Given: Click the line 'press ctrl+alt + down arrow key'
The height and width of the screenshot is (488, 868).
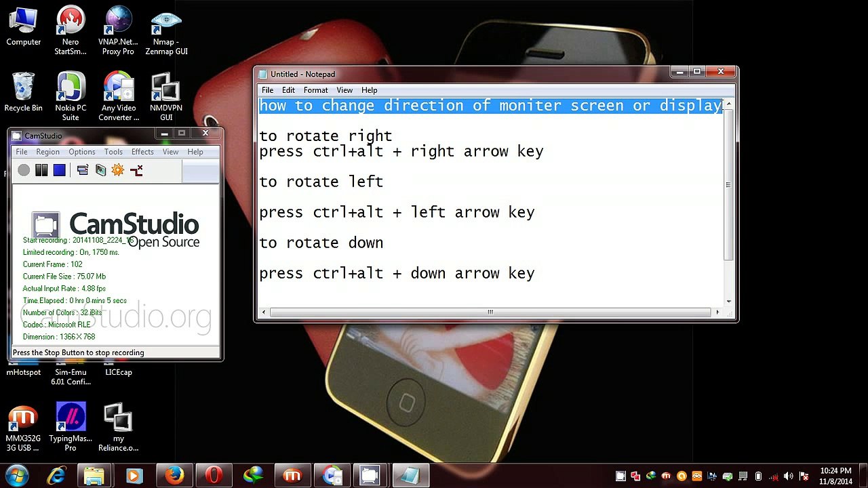Looking at the screenshot, I should [x=397, y=273].
